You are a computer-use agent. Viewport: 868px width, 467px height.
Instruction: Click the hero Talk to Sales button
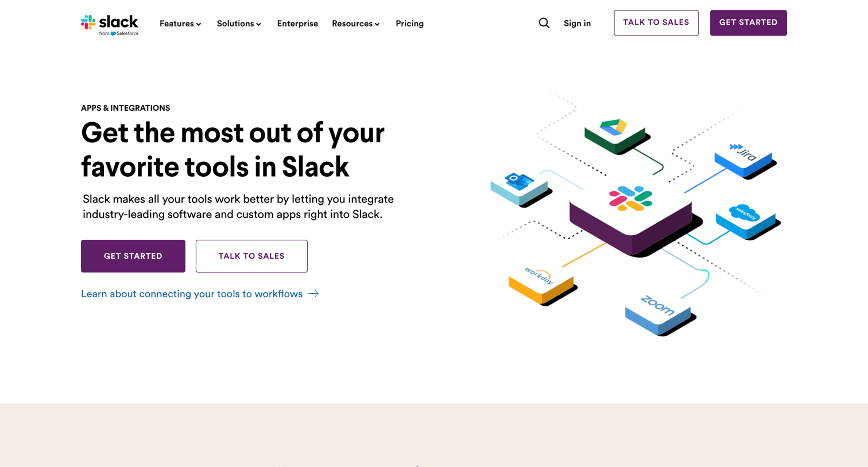(251, 256)
